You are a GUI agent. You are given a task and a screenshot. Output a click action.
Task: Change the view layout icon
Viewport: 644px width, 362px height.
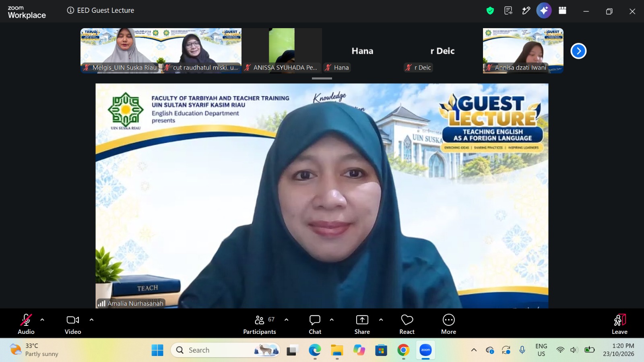[562, 11]
